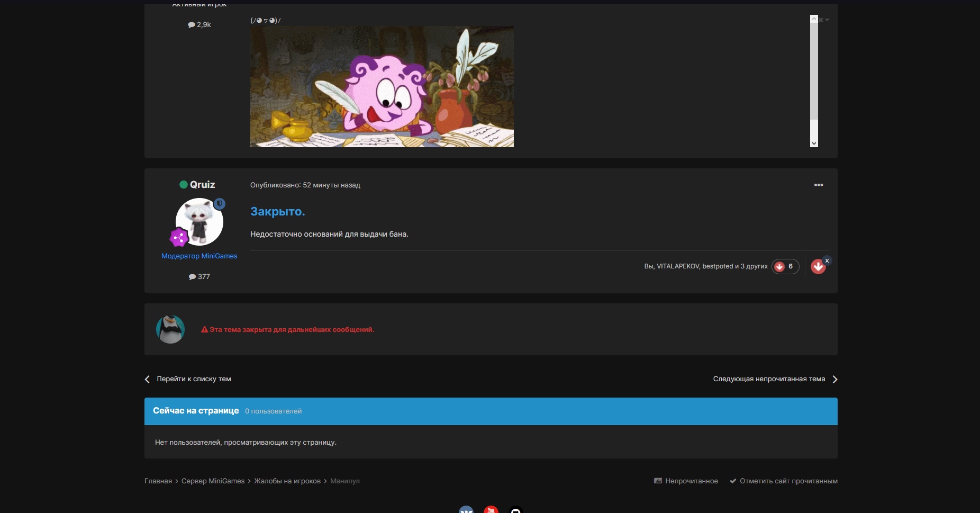The width and height of the screenshot is (980, 513).
Task: Open the YouTube icon in footer
Action: (x=491, y=510)
